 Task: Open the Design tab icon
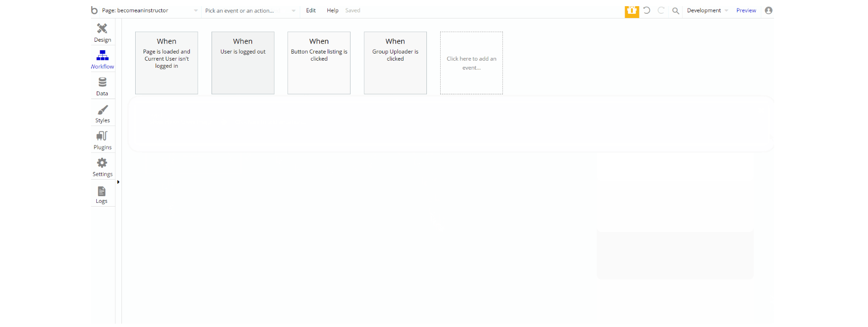pyautogui.click(x=102, y=28)
